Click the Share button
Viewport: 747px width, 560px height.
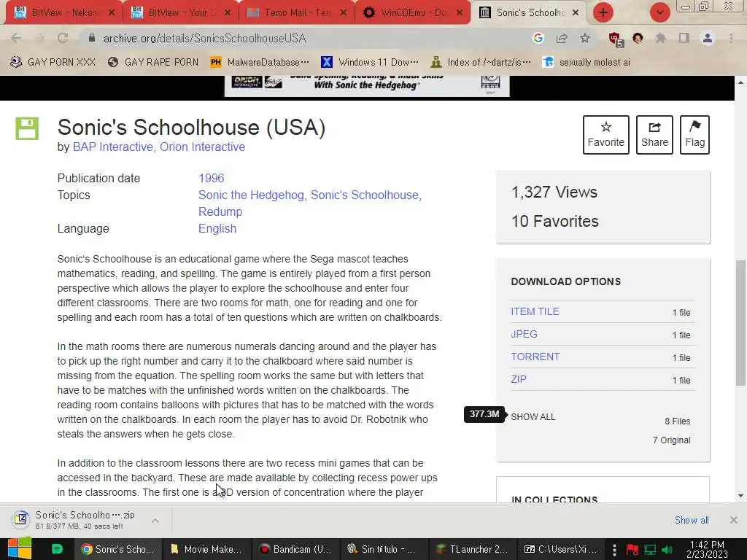click(x=654, y=135)
